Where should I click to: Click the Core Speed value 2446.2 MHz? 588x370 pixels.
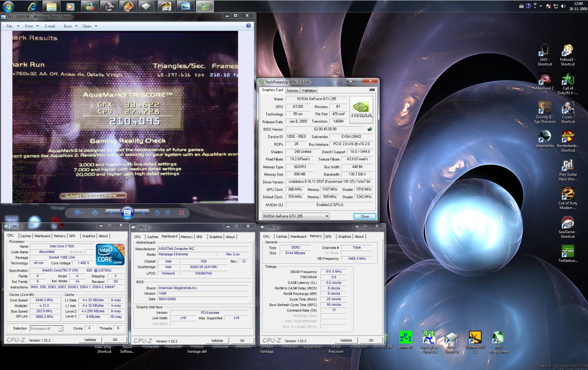[44, 300]
